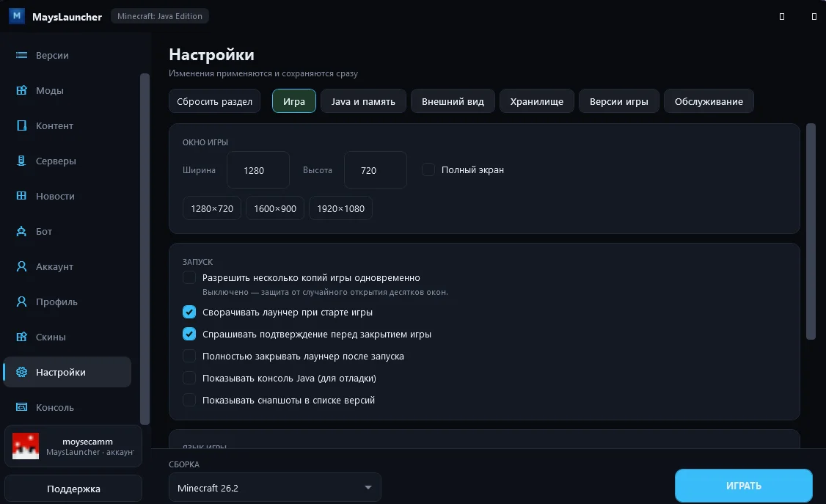Apply the 1600×900 resolution preset
This screenshot has height=504, width=826.
275,208
